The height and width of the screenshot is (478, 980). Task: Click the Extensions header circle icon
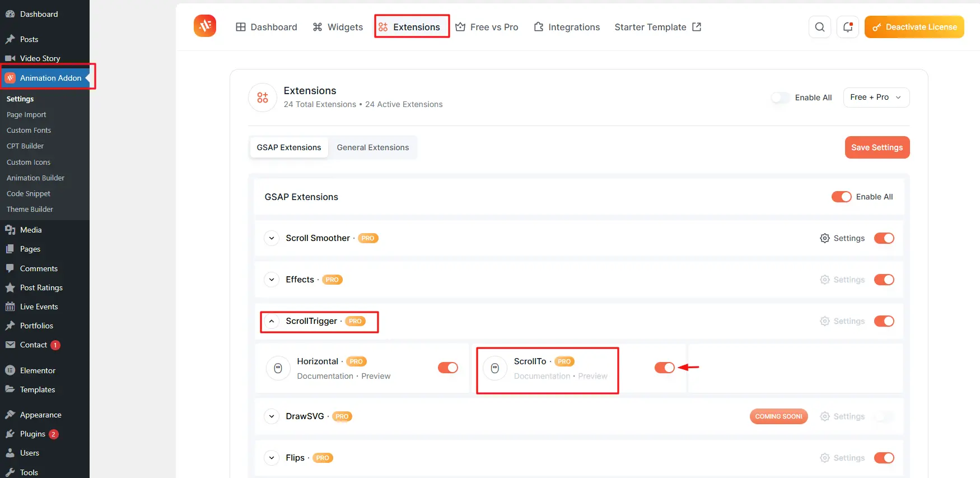click(x=263, y=98)
